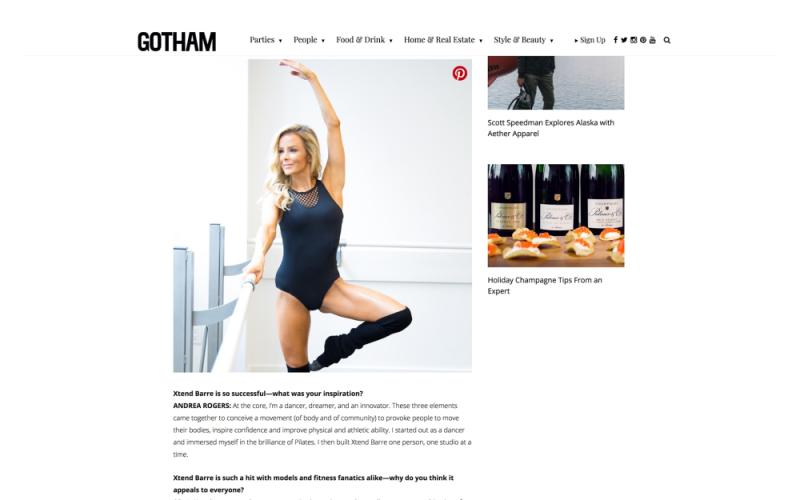
Task: Expand the Parties dropdown menu
Action: 265,40
